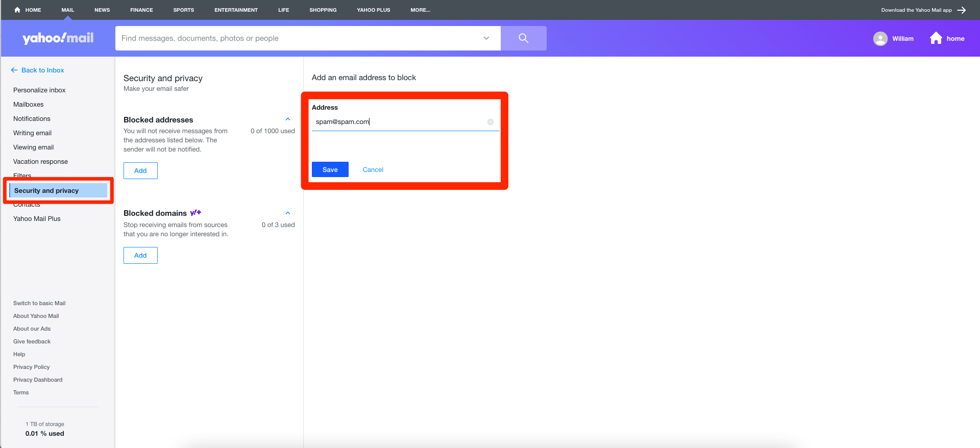
Task: Click the magnifier search button
Action: pyautogui.click(x=523, y=38)
